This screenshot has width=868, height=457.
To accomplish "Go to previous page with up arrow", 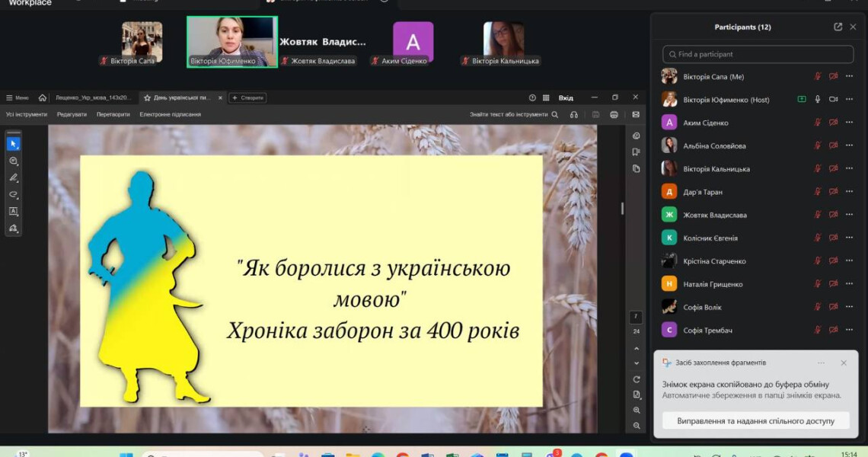I will pyautogui.click(x=636, y=348).
